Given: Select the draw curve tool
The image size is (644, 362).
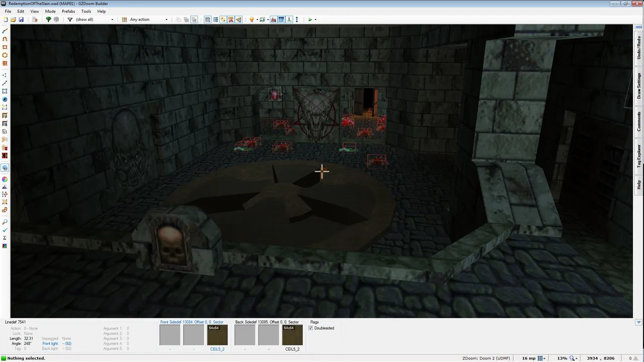Looking at the screenshot, I should pos(5,39).
